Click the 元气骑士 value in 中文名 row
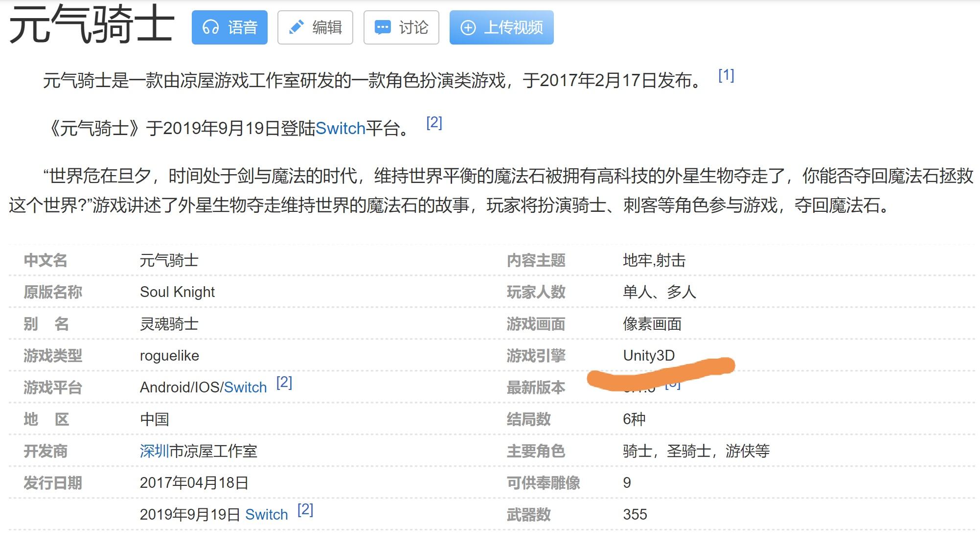 pyautogui.click(x=169, y=260)
